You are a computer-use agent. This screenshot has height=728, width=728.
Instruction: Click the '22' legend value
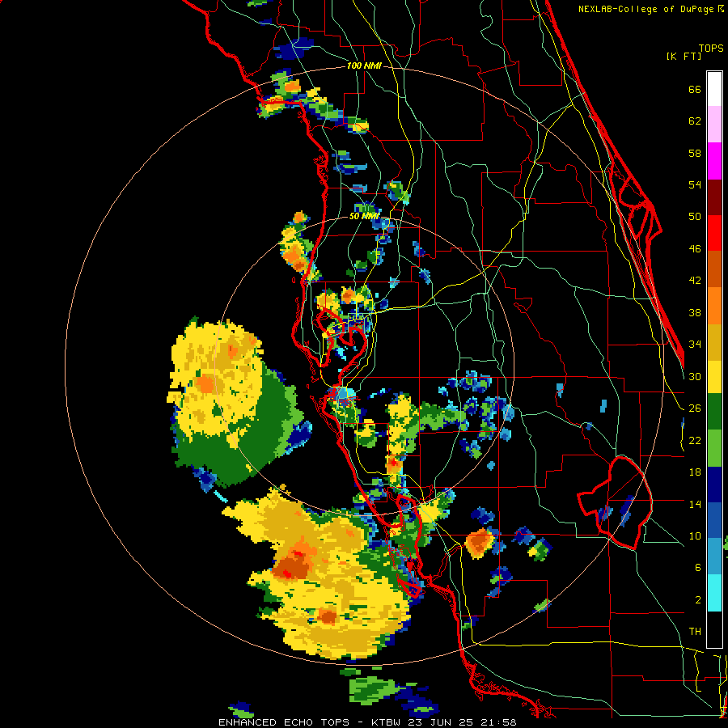695,441
